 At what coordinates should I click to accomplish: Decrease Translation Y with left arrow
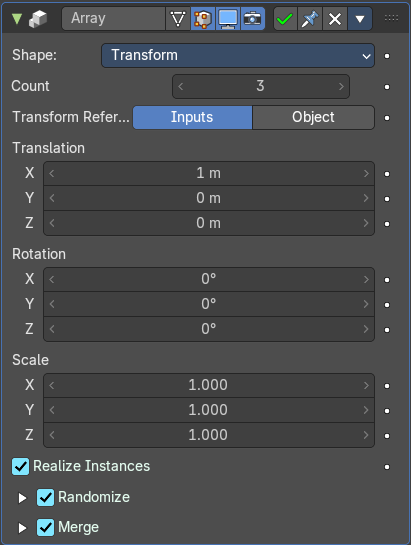tap(52, 198)
